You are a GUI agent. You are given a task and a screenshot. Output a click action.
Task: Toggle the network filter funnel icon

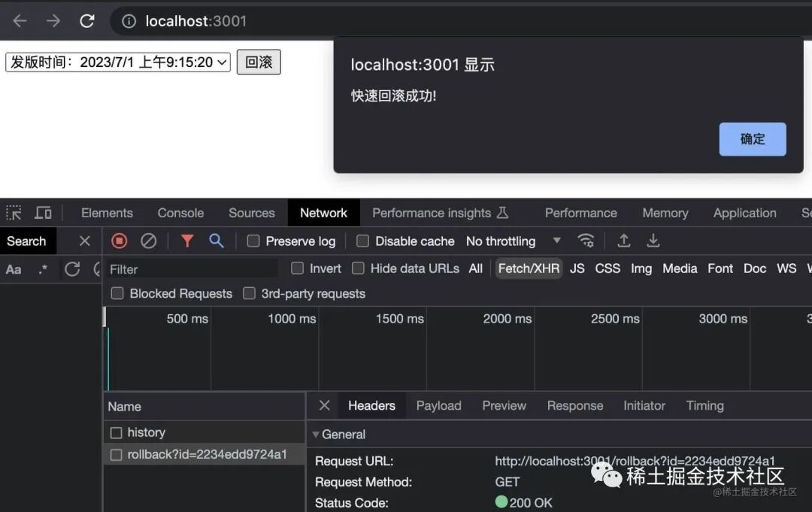[187, 241]
